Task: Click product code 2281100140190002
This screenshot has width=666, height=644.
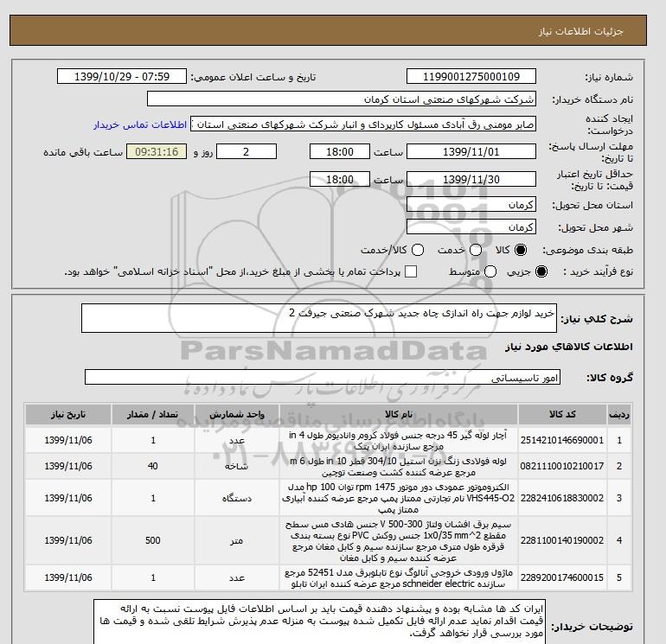Action: 562,540
